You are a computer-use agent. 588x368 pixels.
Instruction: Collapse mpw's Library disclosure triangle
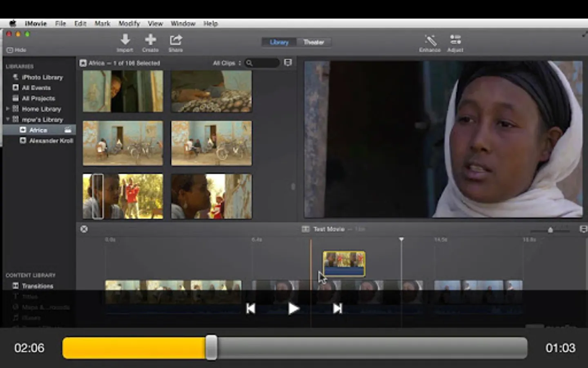tap(7, 119)
